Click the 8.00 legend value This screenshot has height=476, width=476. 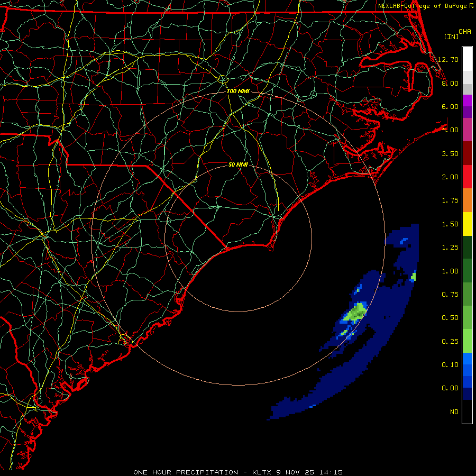pos(450,83)
